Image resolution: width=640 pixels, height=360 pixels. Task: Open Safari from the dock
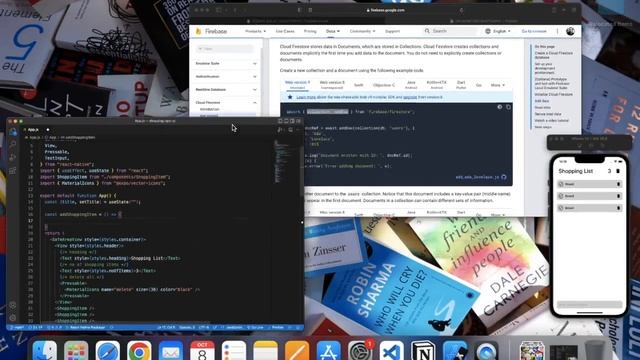tap(108, 351)
